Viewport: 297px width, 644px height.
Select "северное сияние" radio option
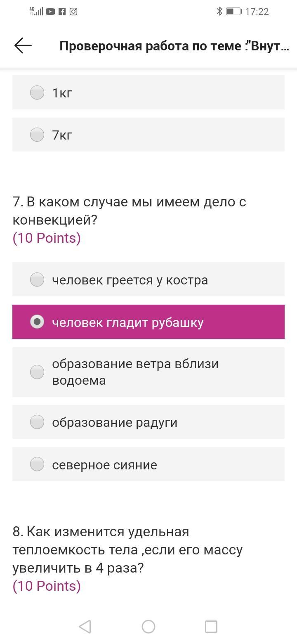click(37, 464)
